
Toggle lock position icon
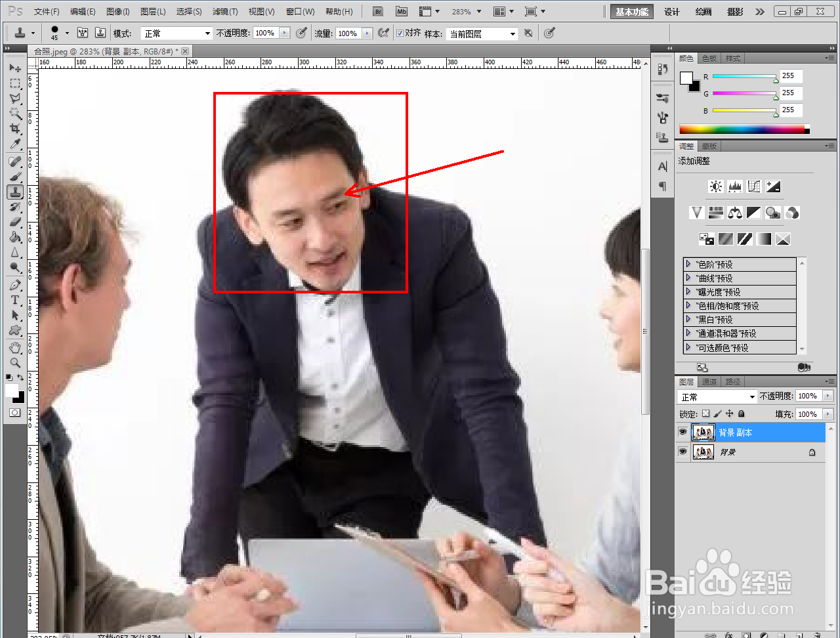(729, 414)
